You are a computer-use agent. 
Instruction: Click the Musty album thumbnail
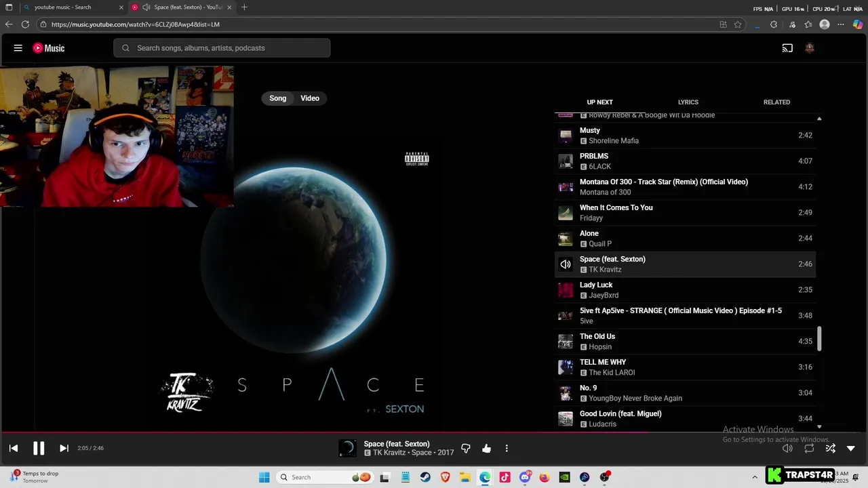[566, 136]
